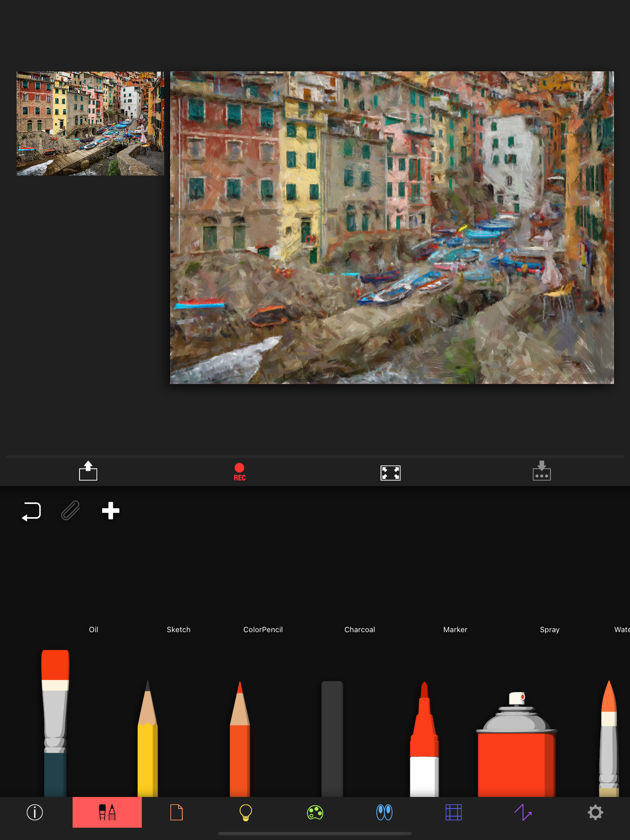This screenshot has width=630, height=840.
Task: Select the Oil paintbrush tool
Action: (x=55, y=722)
